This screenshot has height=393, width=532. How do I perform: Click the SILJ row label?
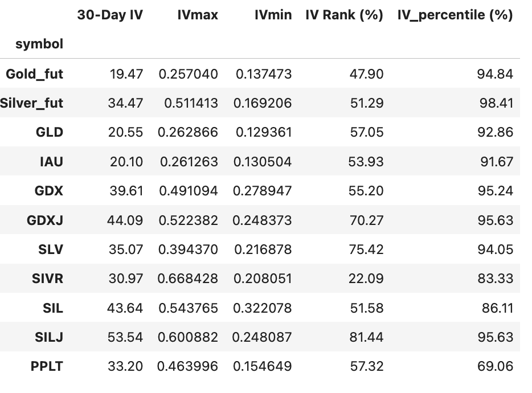click(x=49, y=337)
